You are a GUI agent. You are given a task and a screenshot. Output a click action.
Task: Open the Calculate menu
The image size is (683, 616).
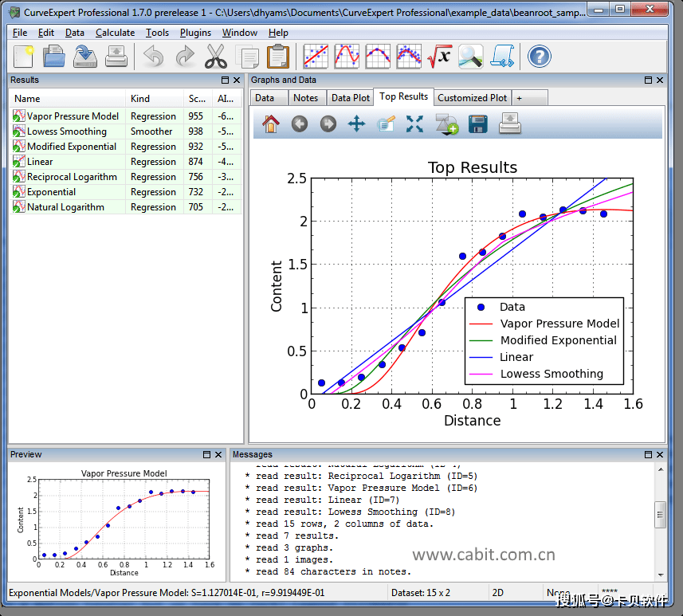(x=115, y=33)
